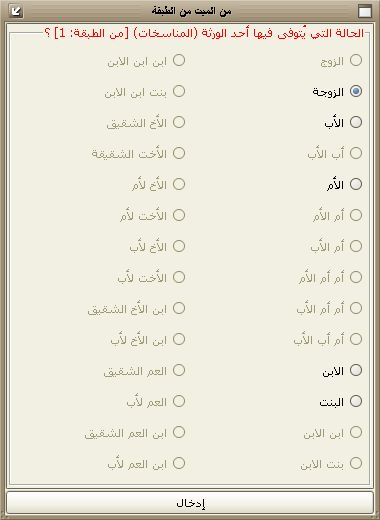Click the إدخال button
Image resolution: width=380 pixels, height=520 pixels.
pos(190,503)
